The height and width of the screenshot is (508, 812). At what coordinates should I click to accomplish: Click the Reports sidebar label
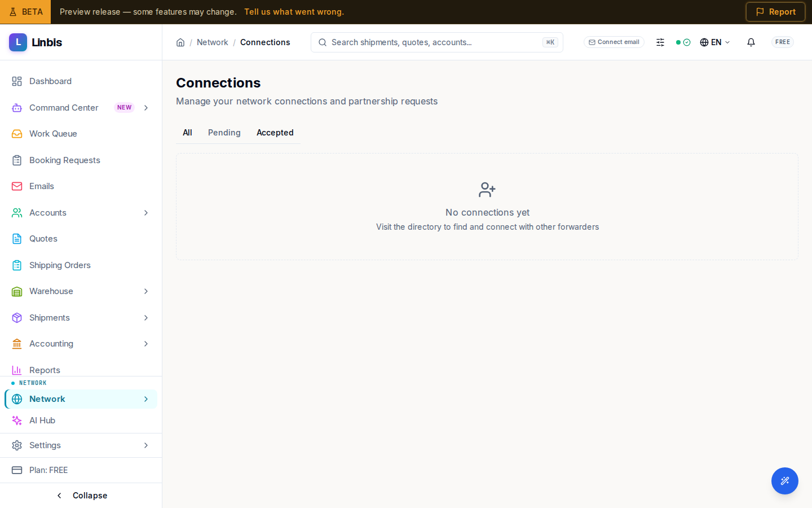coord(45,370)
